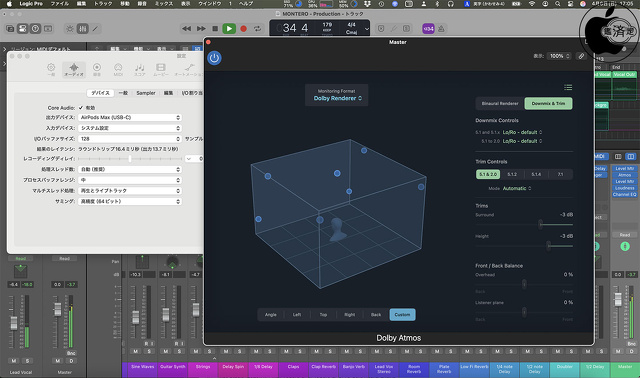Screen dimensions: 640x378
Task: Click the Play button in the transport
Action: [x=229, y=29]
